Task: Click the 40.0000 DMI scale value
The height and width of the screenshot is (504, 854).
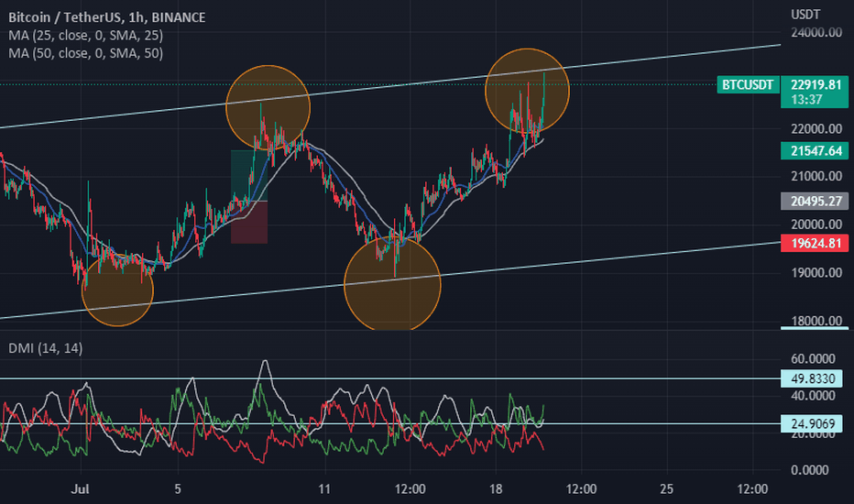Action: [x=813, y=396]
